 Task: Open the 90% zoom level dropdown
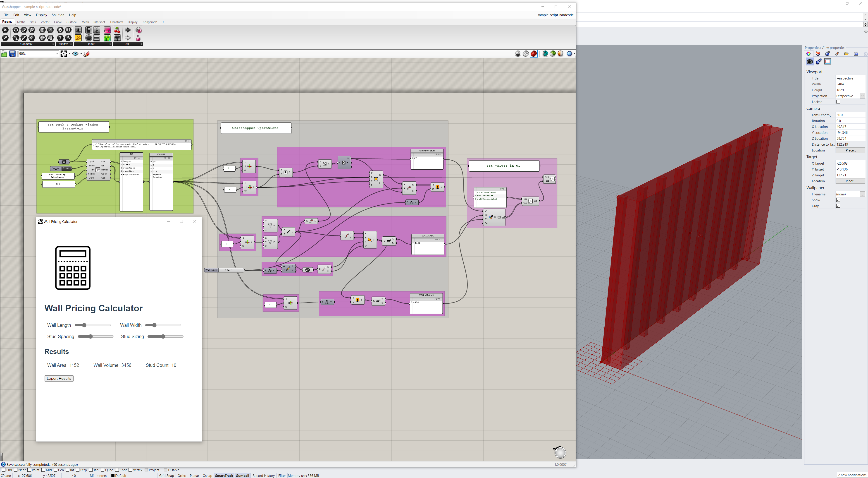point(57,54)
